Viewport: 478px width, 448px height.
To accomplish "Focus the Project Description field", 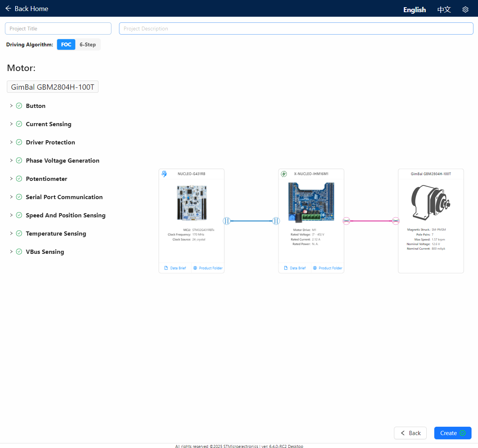I will [x=296, y=28].
